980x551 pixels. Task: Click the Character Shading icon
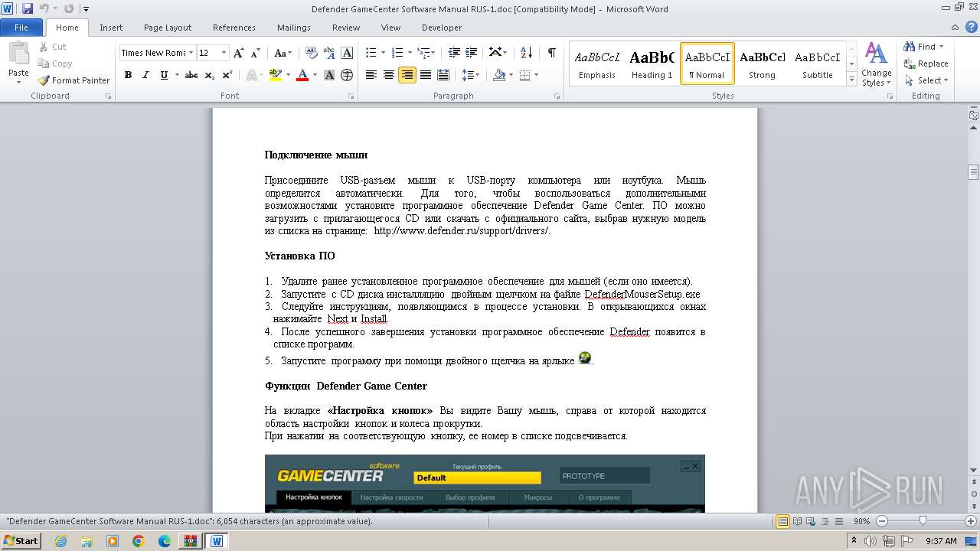point(329,75)
